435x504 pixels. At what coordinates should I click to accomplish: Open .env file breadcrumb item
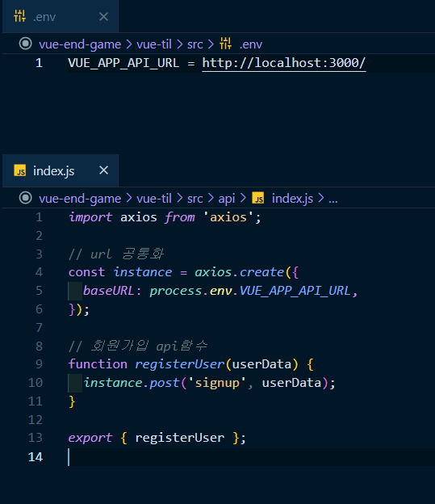click(x=251, y=44)
